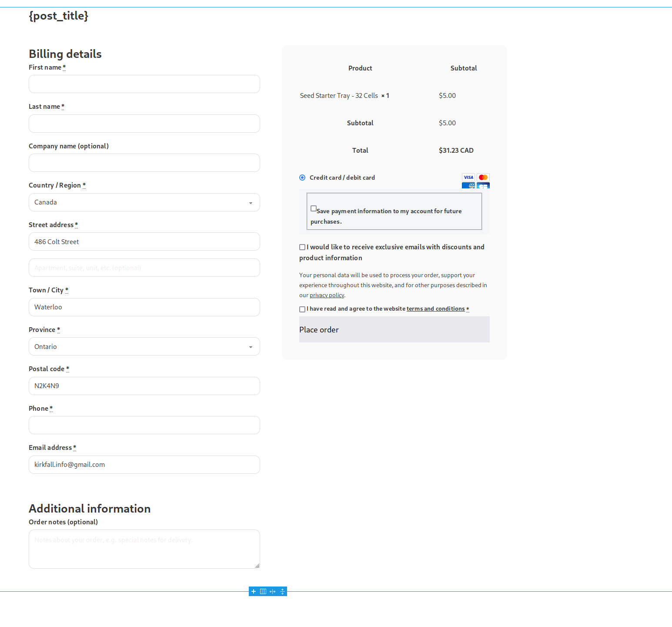Image resolution: width=672 pixels, height=627 pixels.
Task: Select the Credit card / debit card option
Action: pyautogui.click(x=302, y=178)
